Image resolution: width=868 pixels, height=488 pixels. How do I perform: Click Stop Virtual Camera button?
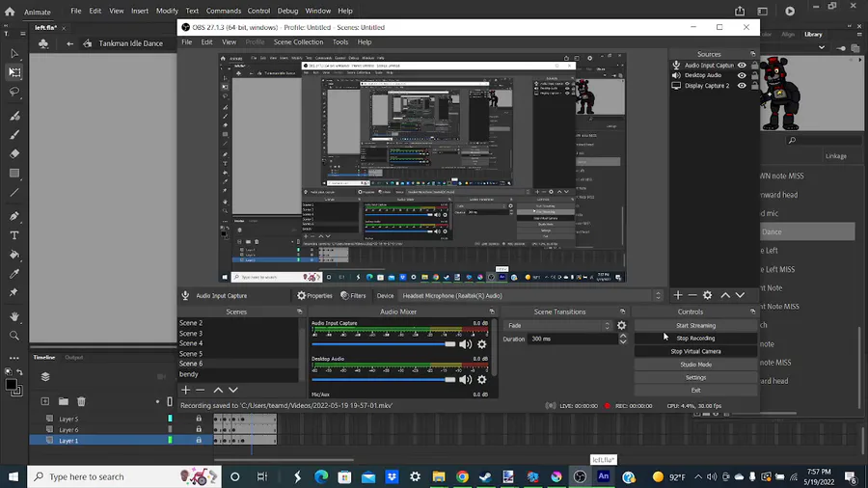[x=695, y=351]
